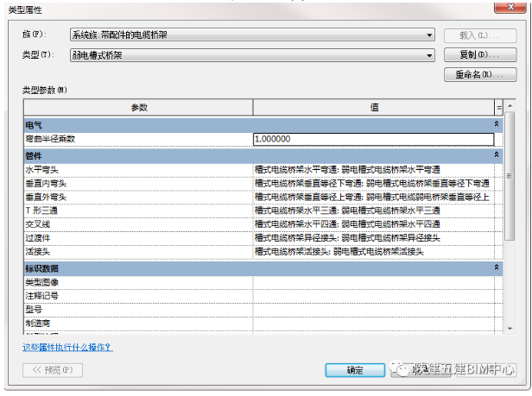The width and height of the screenshot is (532, 396).
Task: Select the 过渡件 parameter label
Action: coord(38,238)
